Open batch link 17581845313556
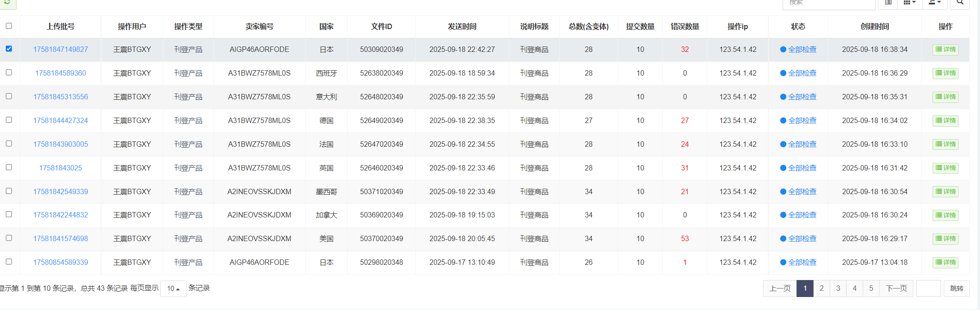Image resolution: width=980 pixels, height=310 pixels. point(60,97)
